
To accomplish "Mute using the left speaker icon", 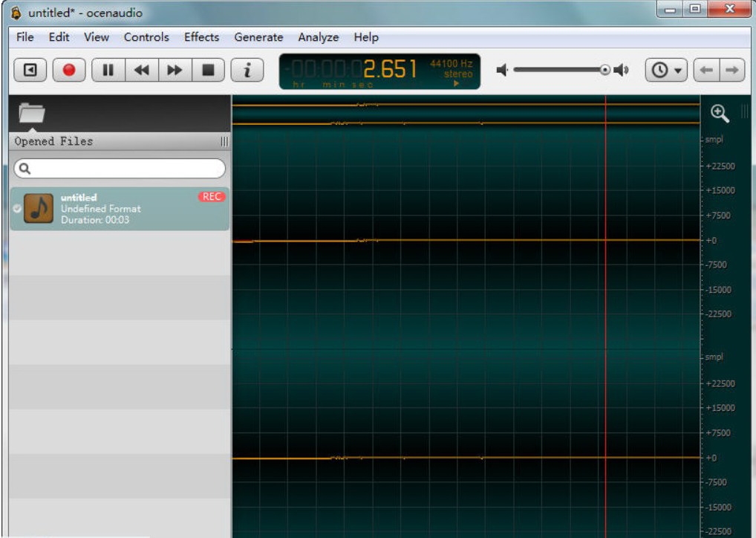I will coord(503,70).
